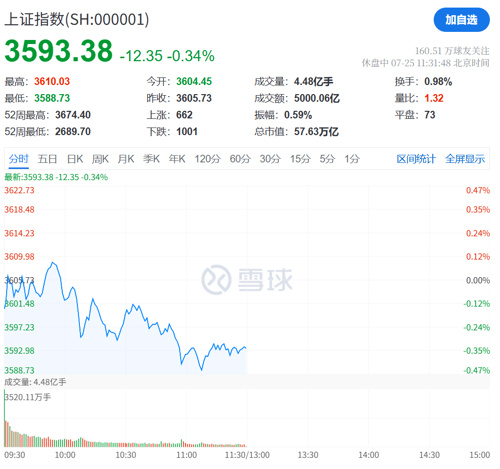Viewport: 500px width, 469px height.
Task: Select the 30分 interval tab
Action: (x=270, y=159)
